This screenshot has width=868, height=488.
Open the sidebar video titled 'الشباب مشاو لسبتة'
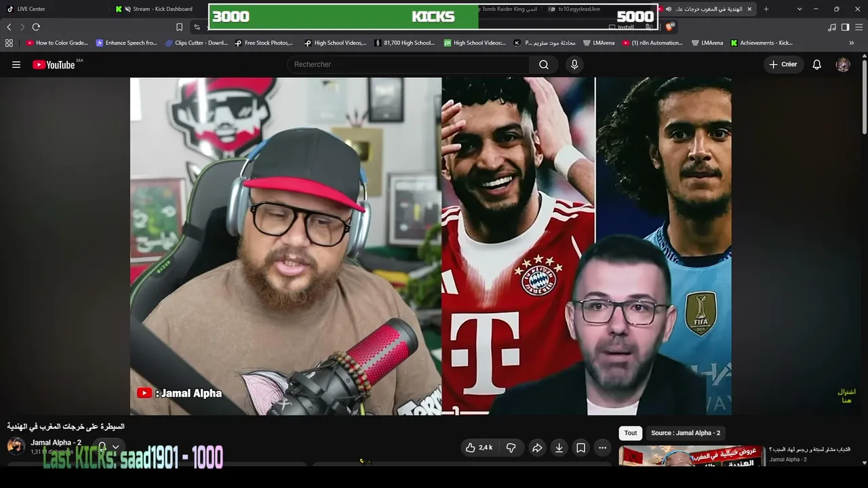coord(810,449)
